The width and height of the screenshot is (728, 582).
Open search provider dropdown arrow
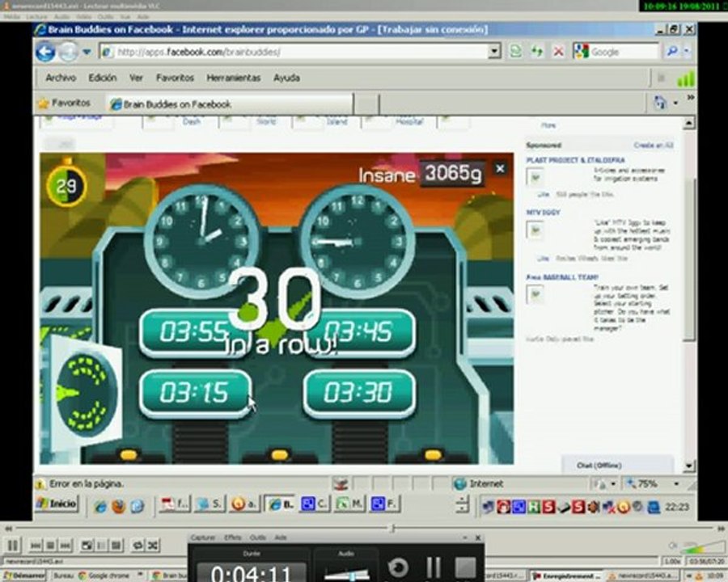pyautogui.click(x=686, y=52)
